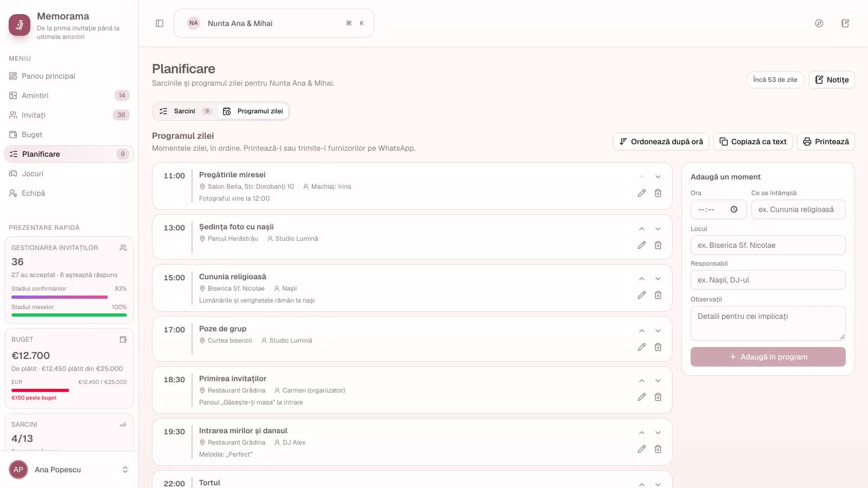Move Cununia religioasă down
The width and height of the screenshot is (868, 488).
pos(658,279)
